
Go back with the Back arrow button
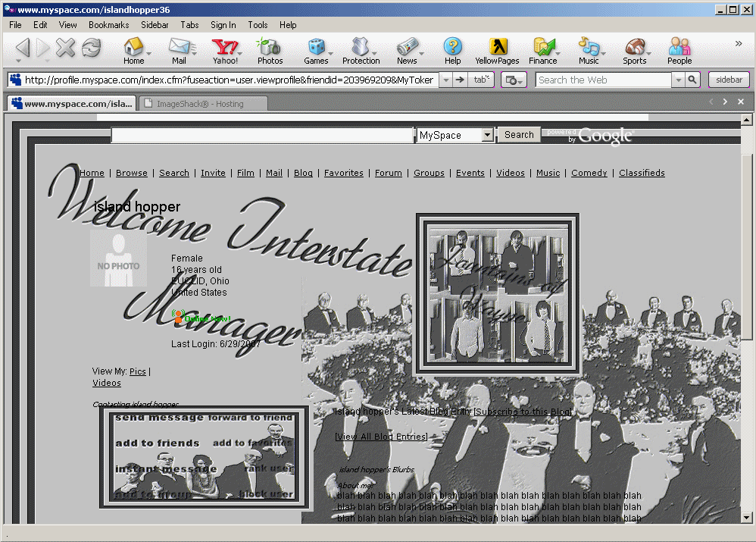[x=23, y=47]
